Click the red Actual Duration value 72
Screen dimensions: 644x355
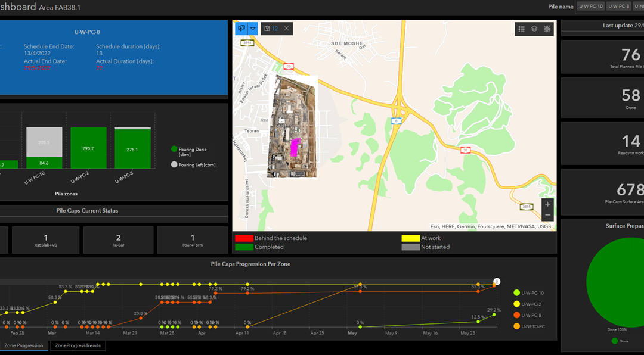point(100,68)
